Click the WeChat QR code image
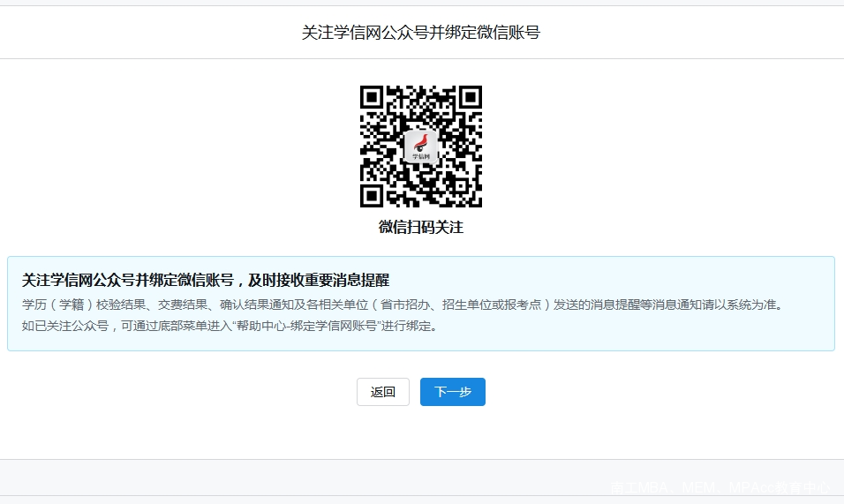This screenshot has height=504, width=844. click(421, 147)
